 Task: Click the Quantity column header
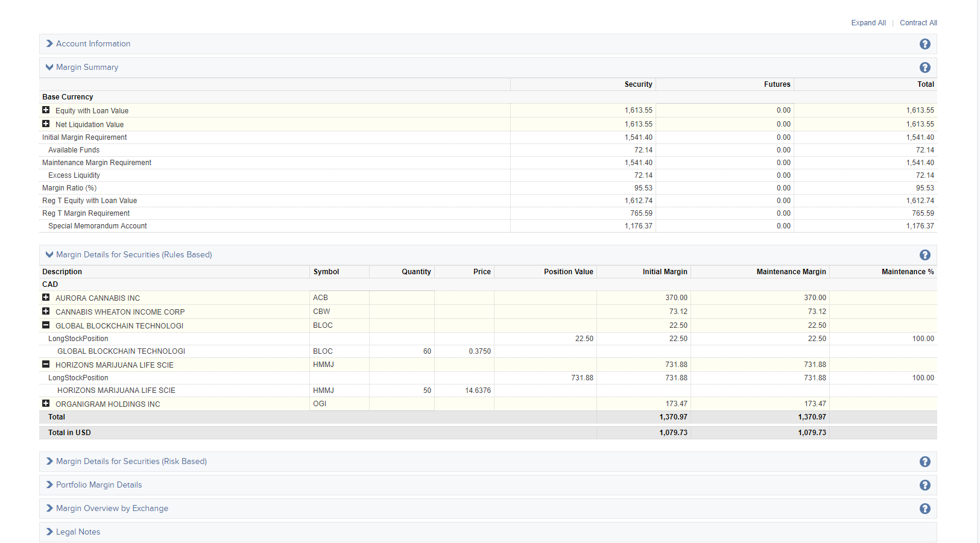click(416, 272)
